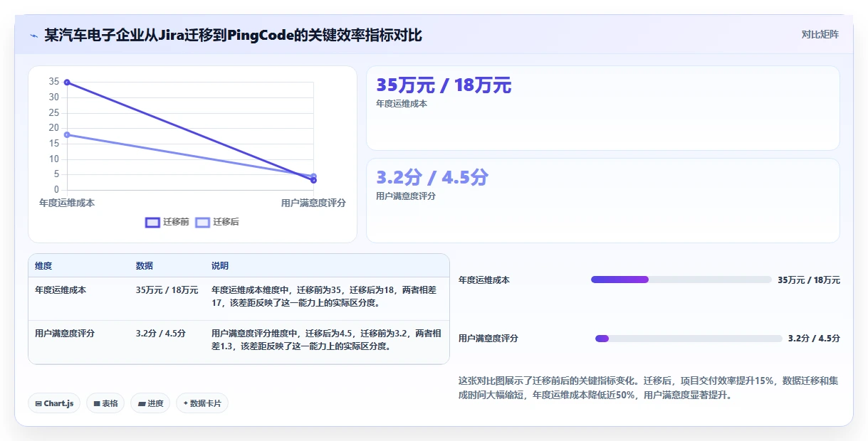Select the 进度 tag

150,403
